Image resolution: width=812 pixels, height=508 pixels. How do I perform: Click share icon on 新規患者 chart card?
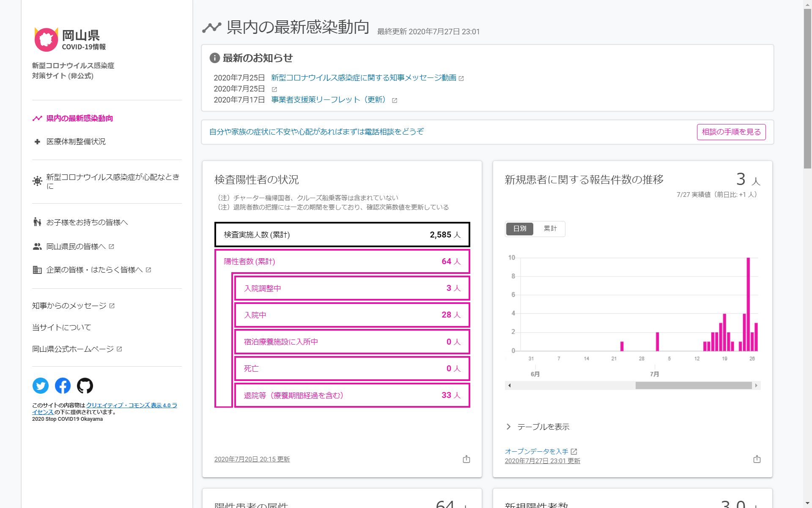(x=757, y=459)
